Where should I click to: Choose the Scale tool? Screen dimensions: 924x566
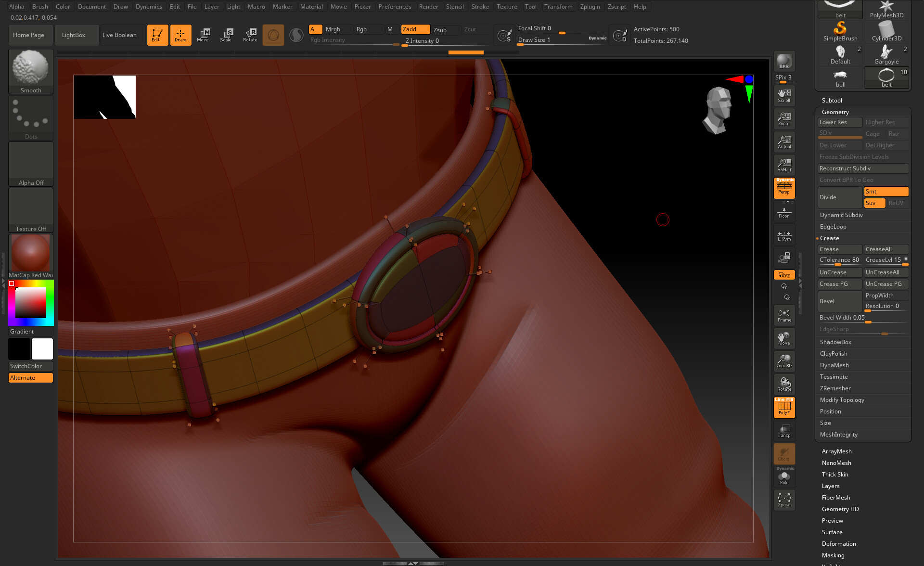(x=226, y=35)
